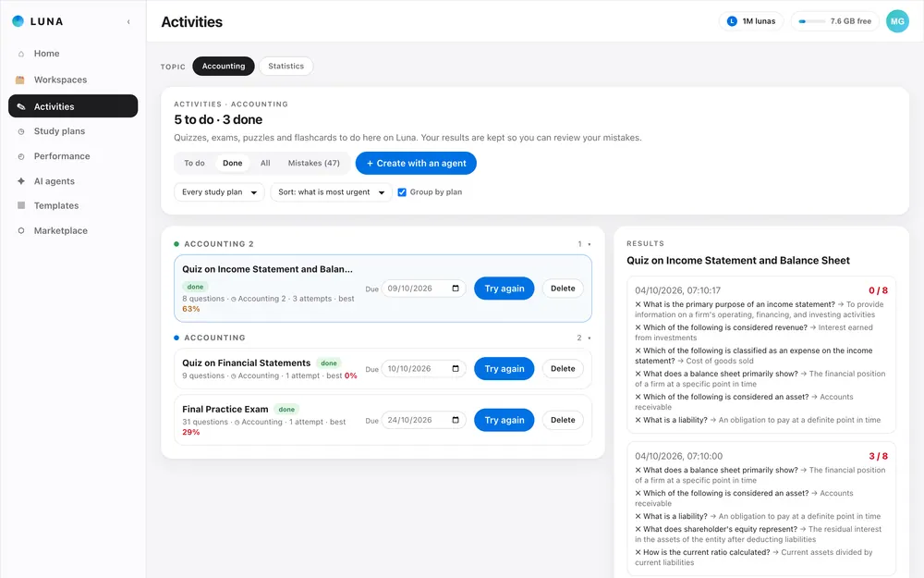Click the Workspaces folder icon
924x578 pixels.
pyautogui.click(x=20, y=80)
